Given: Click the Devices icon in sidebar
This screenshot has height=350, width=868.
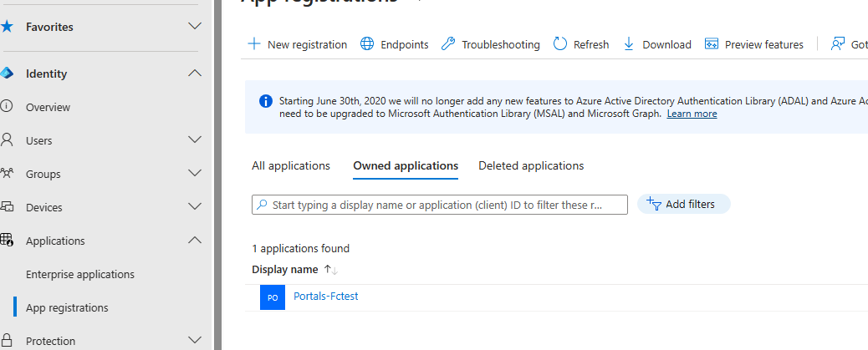Looking at the screenshot, I should click(7, 206).
